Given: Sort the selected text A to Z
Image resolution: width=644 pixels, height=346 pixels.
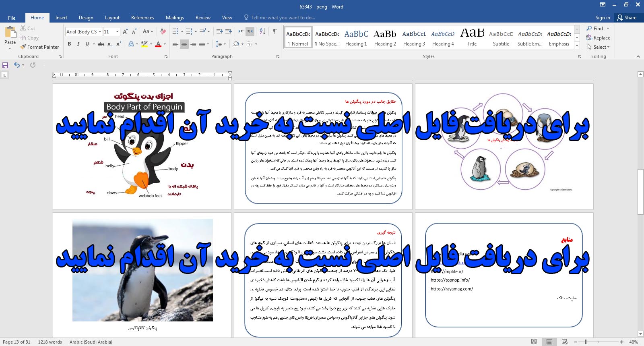Looking at the screenshot, I should point(262,31).
